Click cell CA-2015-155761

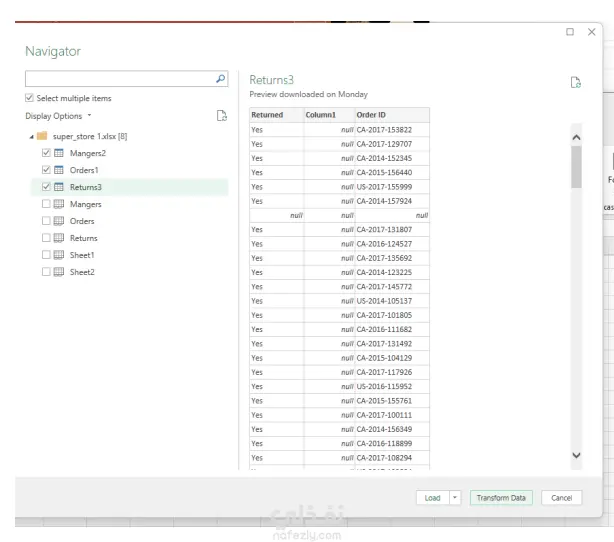(392, 401)
